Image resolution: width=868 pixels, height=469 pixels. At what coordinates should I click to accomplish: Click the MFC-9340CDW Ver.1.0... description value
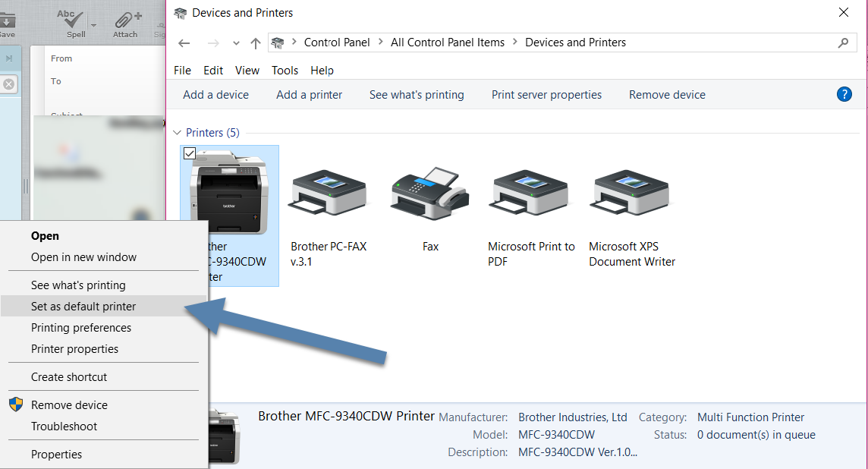(x=577, y=452)
